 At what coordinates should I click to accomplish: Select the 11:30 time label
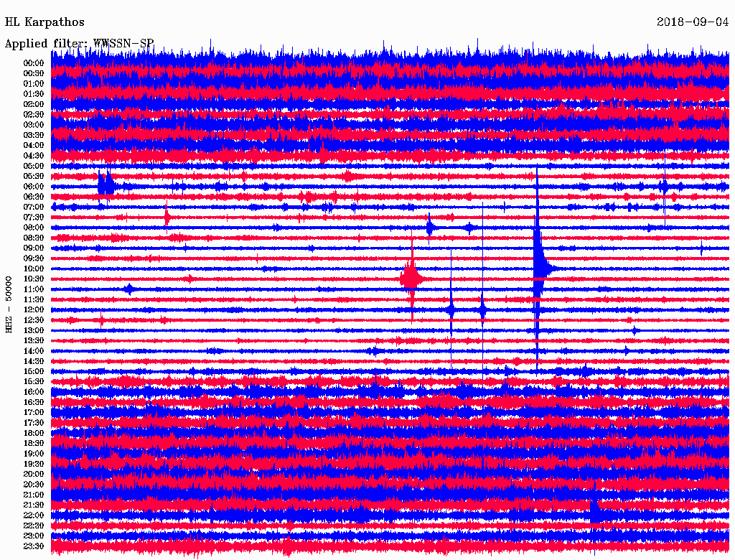[34, 299]
